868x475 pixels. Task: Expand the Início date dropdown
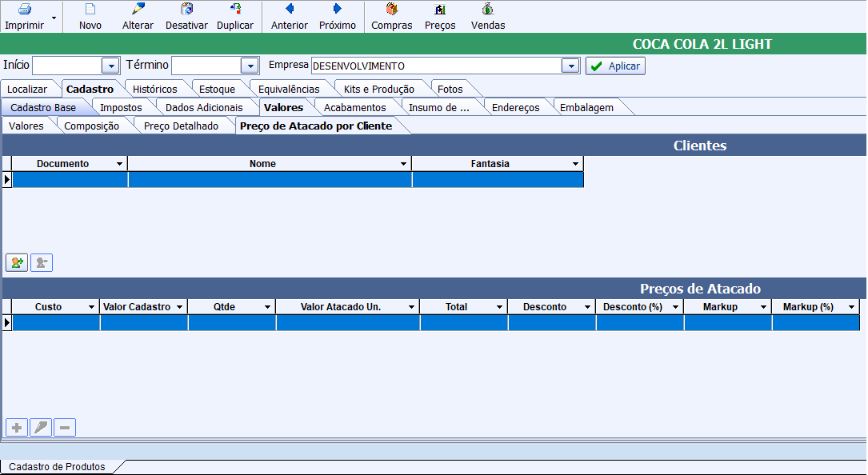point(110,66)
